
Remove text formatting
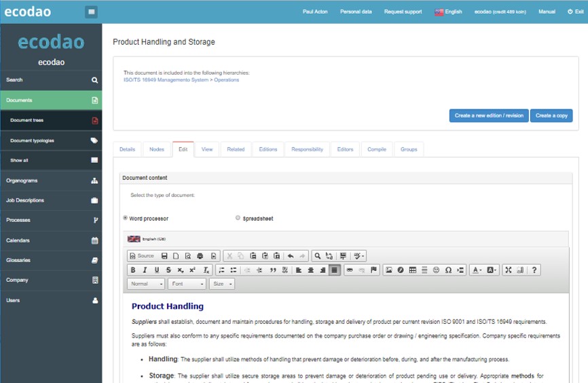pos(206,270)
